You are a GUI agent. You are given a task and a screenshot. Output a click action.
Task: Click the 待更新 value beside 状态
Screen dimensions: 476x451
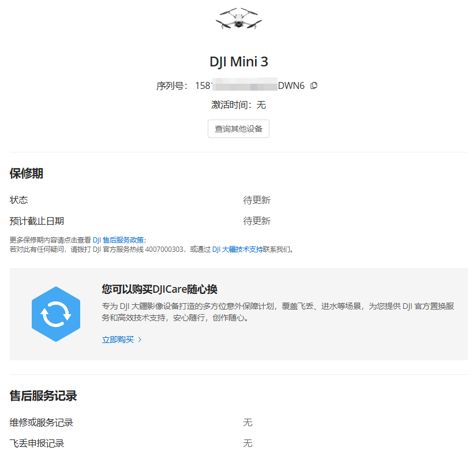pos(257,200)
